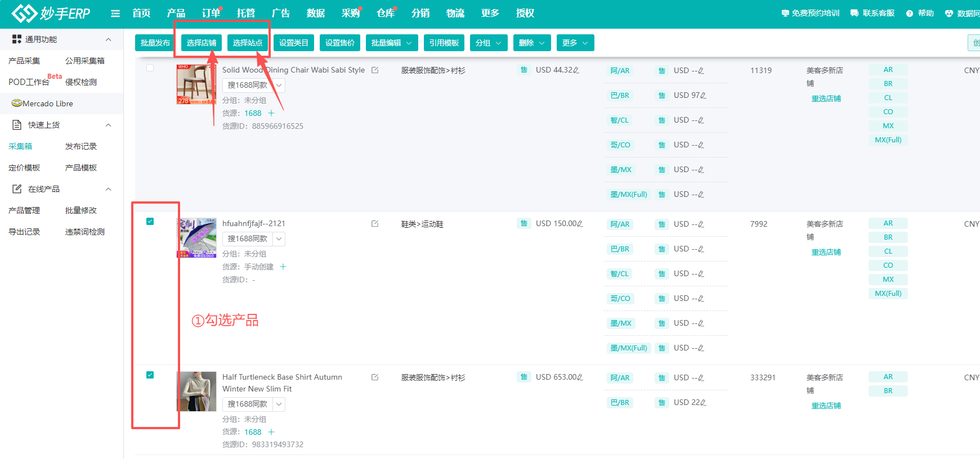This screenshot has width=980, height=459.
Task: Open the 删除 dropdown
Action: tap(532, 43)
